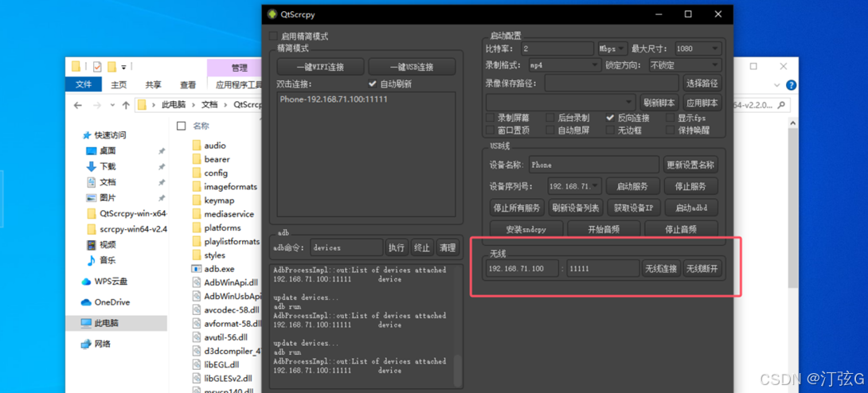The height and width of the screenshot is (393, 868).
Task: Open the 设备序列号 dropdown
Action: coord(575,186)
